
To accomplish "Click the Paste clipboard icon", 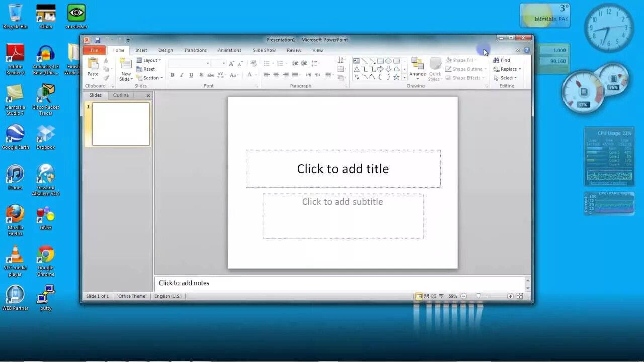I will [93, 64].
